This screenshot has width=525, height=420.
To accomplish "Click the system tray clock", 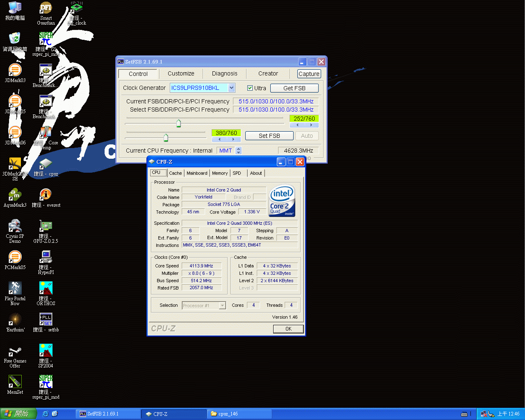I will tap(508, 414).
